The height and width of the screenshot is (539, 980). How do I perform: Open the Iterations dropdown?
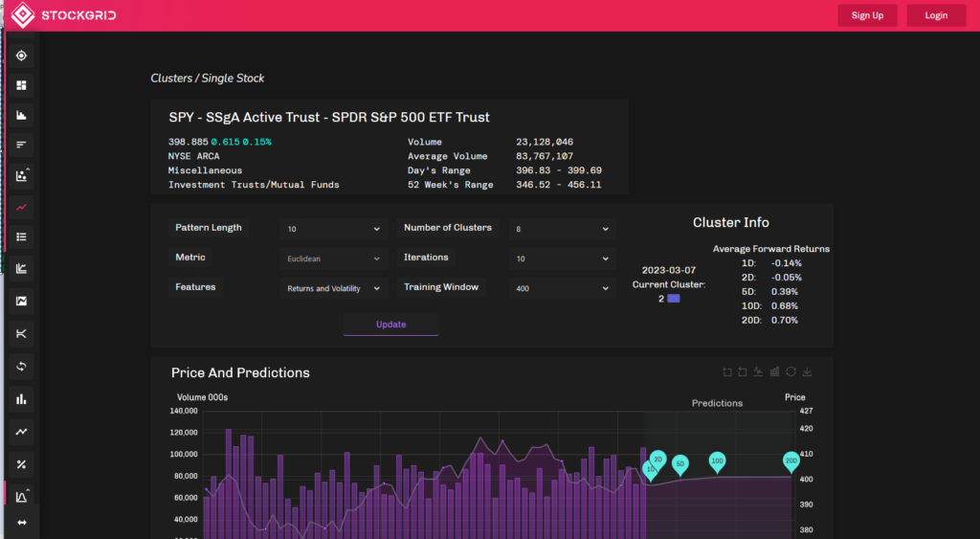click(562, 258)
